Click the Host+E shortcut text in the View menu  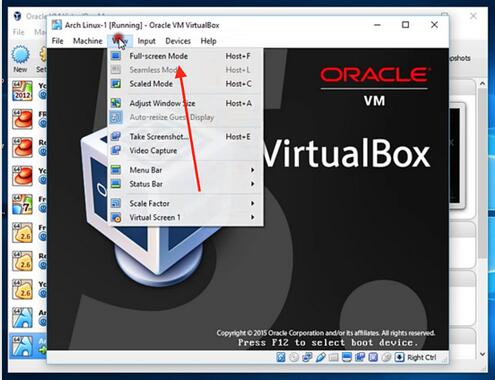coord(238,137)
